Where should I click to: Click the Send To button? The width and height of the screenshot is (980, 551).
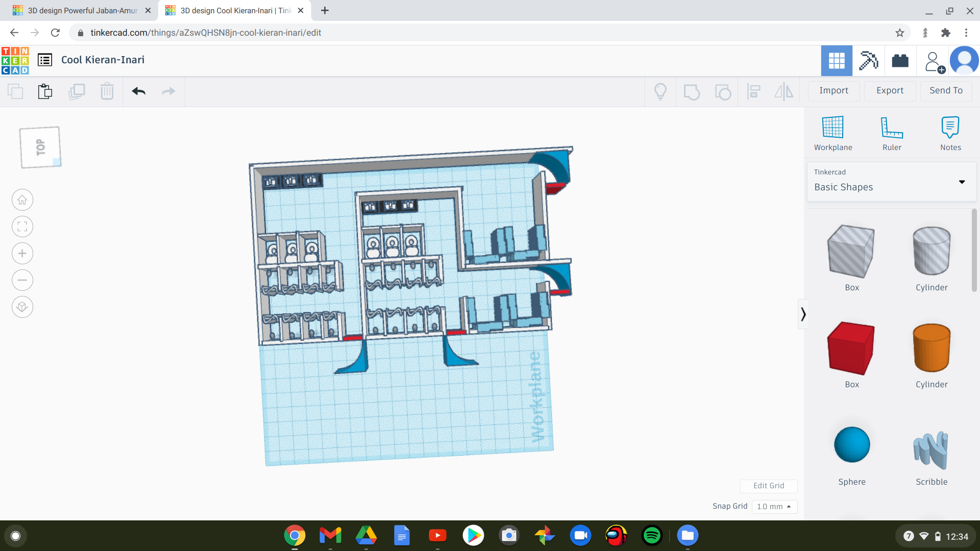click(x=946, y=91)
